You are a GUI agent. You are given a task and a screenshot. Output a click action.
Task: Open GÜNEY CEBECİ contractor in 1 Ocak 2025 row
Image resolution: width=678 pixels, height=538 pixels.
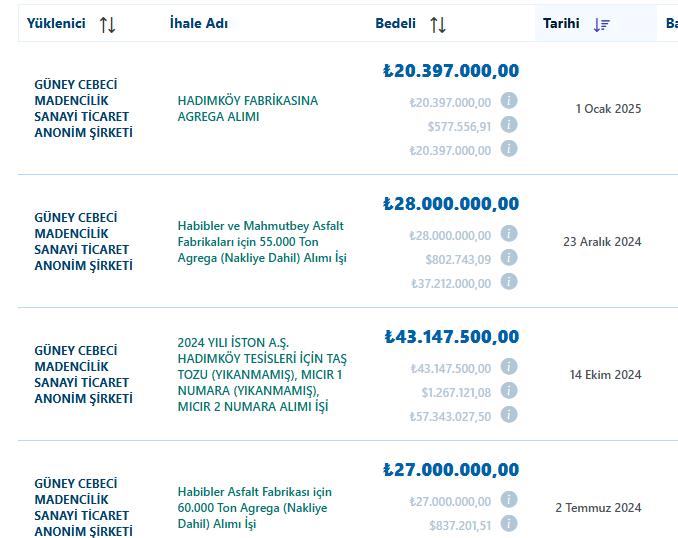[x=83, y=109]
